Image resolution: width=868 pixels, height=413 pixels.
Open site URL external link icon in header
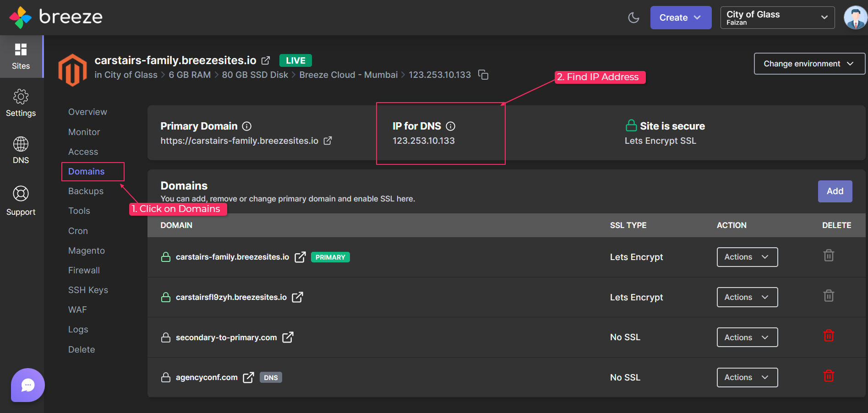coord(266,60)
